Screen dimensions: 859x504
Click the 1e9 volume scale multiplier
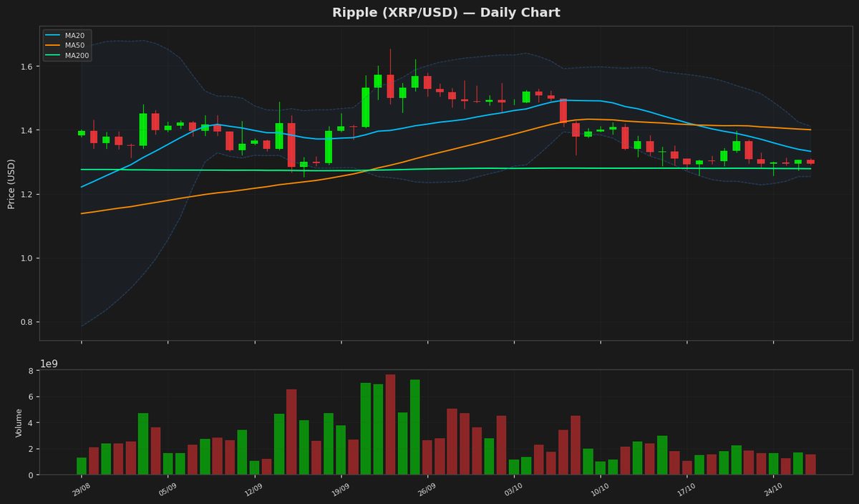coord(49,364)
